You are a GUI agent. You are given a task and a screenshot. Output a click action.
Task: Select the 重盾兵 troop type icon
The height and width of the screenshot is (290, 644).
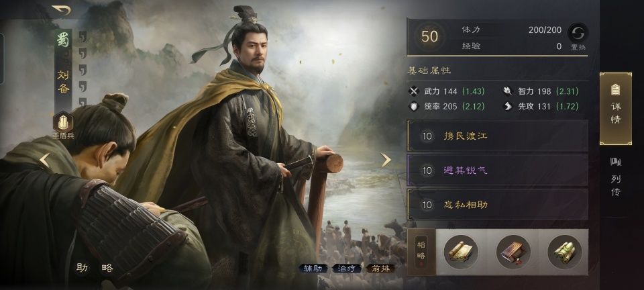pos(63,123)
